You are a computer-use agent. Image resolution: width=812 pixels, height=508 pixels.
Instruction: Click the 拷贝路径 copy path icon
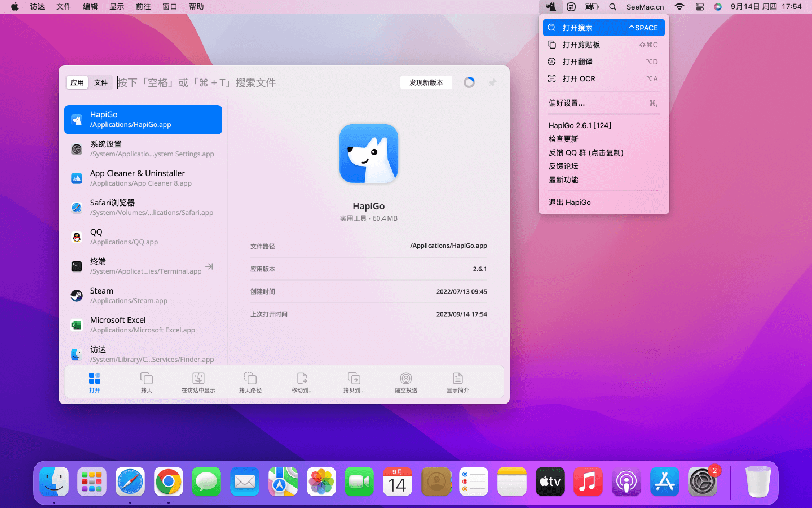point(250,379)
